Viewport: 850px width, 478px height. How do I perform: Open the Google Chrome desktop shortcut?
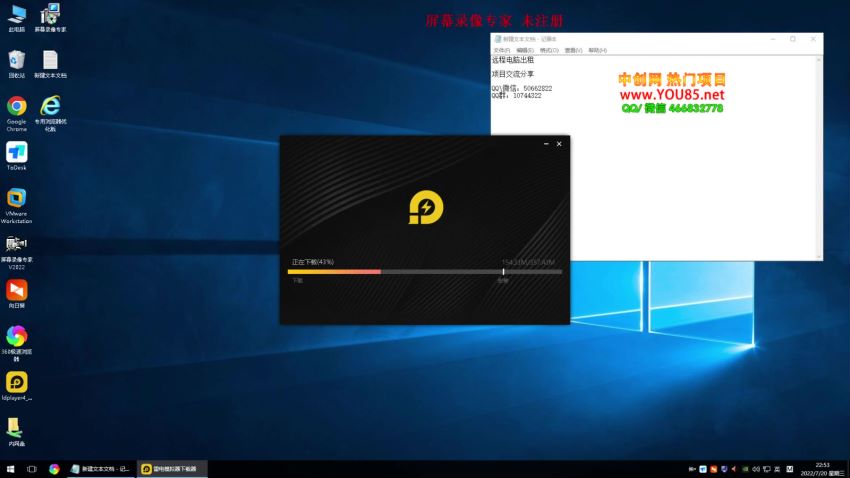[16, 113]
